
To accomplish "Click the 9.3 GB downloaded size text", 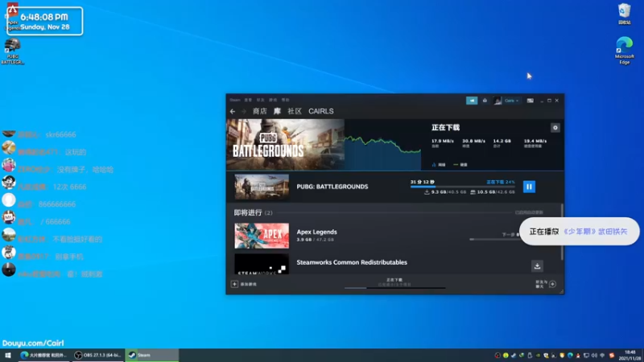I will point(439,191).
